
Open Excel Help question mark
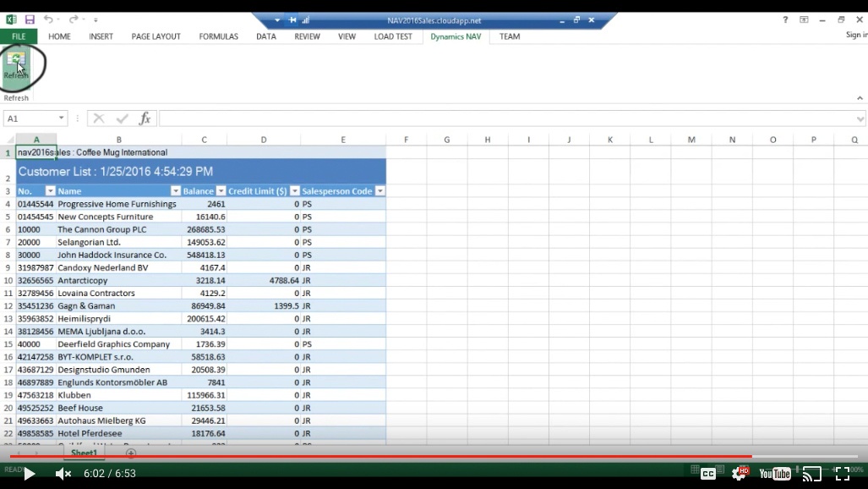pos(785,20)
